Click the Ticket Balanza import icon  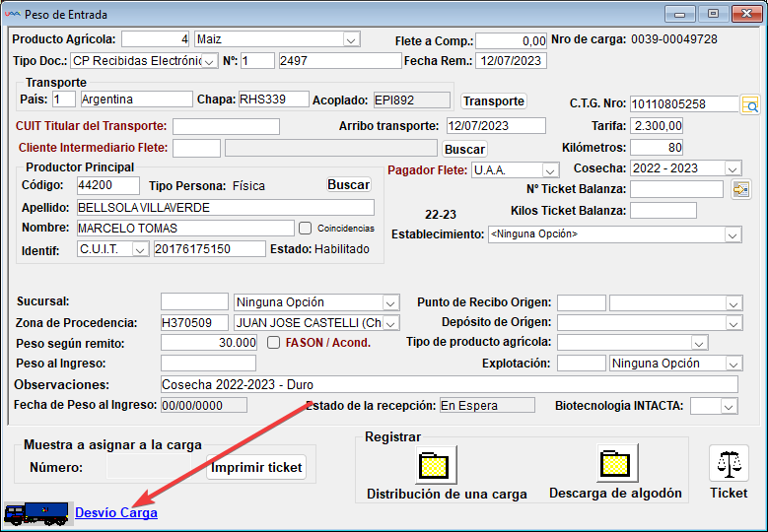click(x=740, y=189)
